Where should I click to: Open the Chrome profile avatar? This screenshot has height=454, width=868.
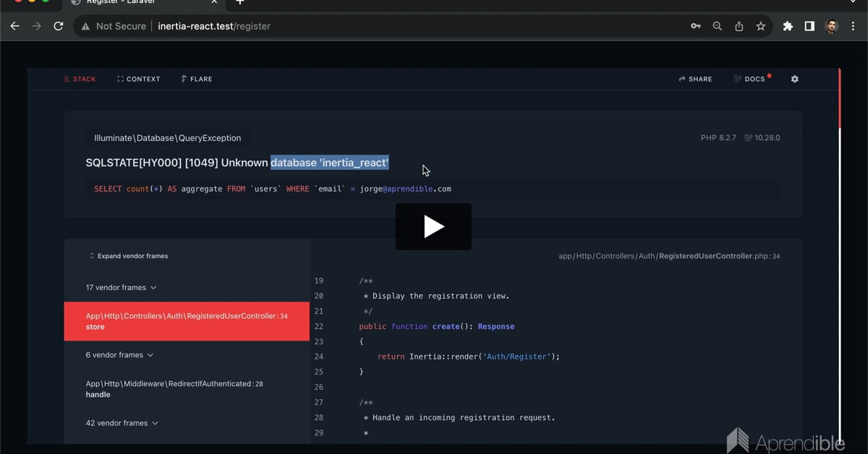(831, 26)
